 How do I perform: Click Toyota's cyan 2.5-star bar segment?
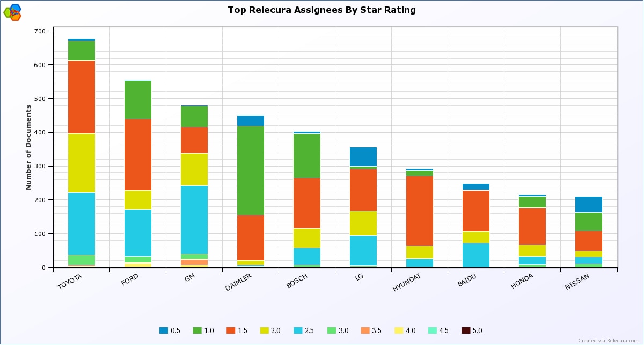pos(82,224)
